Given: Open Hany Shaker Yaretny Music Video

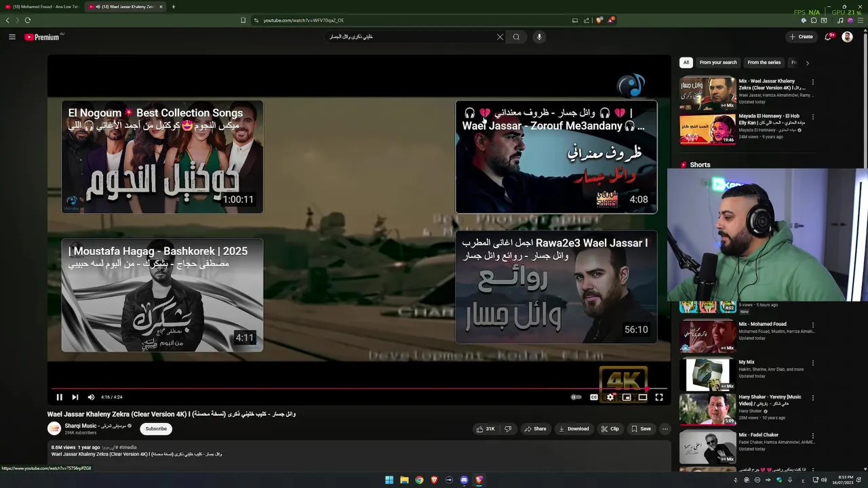Looking at the screenshot, I should pyautogui.click(x=770, y=400).
